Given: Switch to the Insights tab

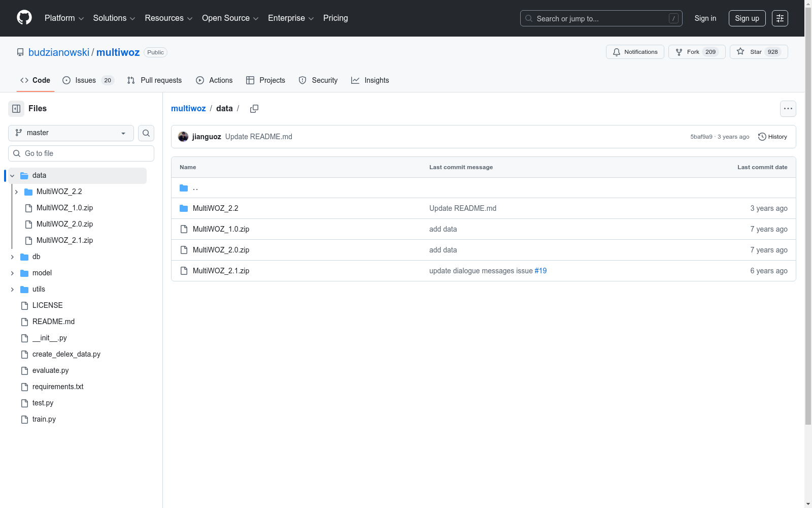Looking at the screenshot, I should 370,80.
